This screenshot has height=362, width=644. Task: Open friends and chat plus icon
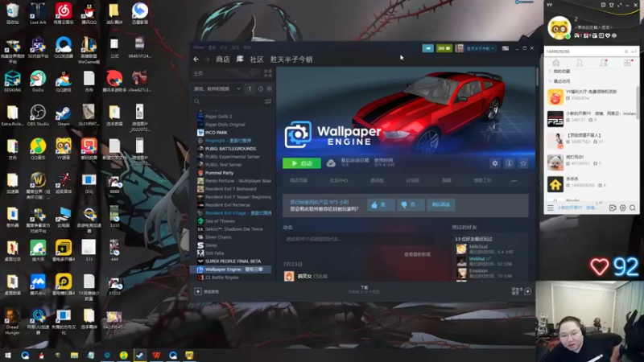point(528,291)
